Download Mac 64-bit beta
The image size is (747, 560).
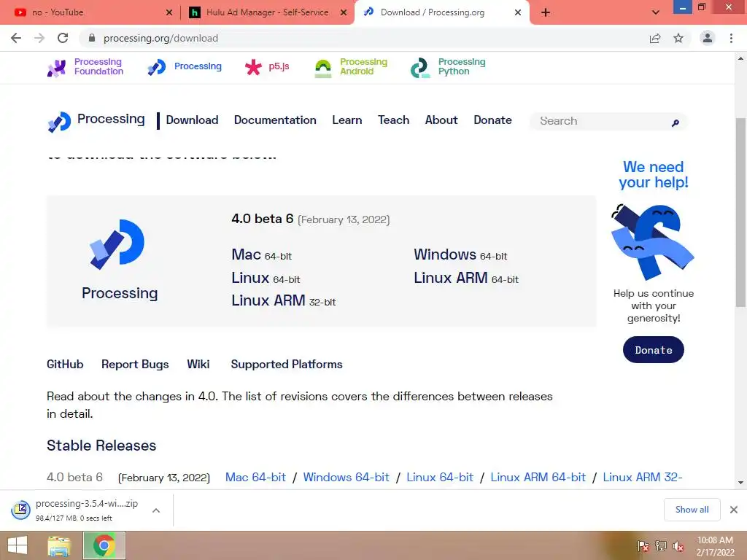click(262, 254)
